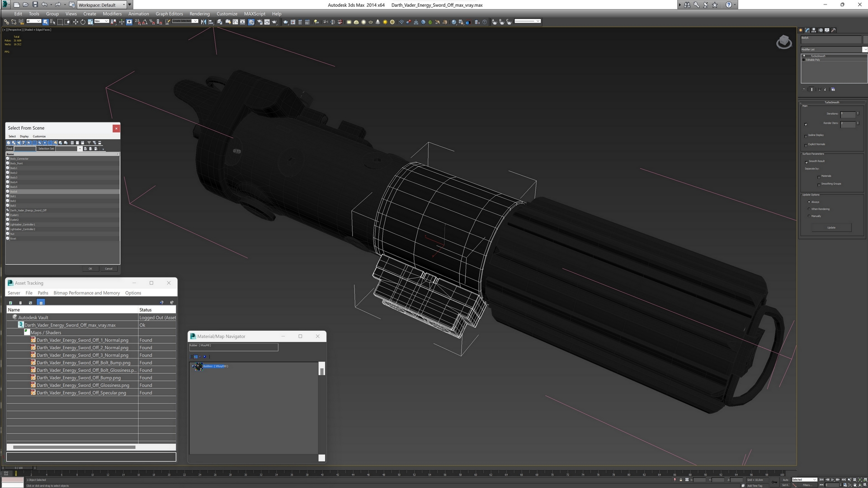This screenshot has height=488, width=868.
Task: Click the Align tool icon
Action: point(211,22)
